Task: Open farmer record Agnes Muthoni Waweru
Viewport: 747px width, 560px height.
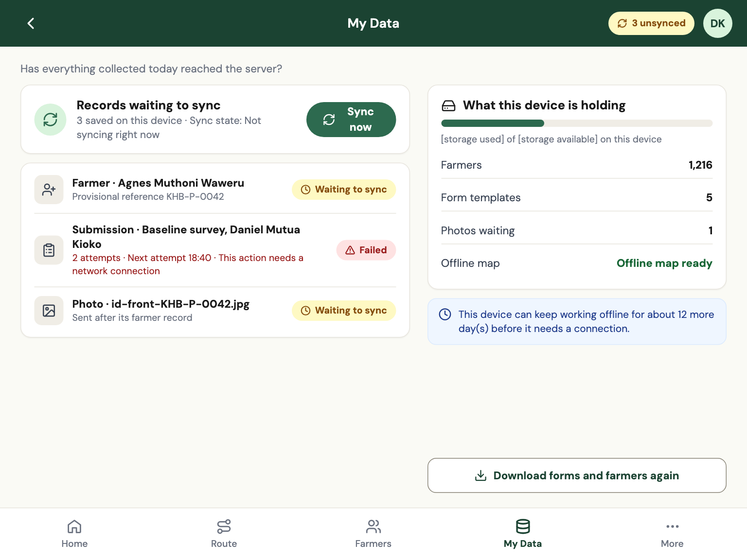Action: (215, 190)
